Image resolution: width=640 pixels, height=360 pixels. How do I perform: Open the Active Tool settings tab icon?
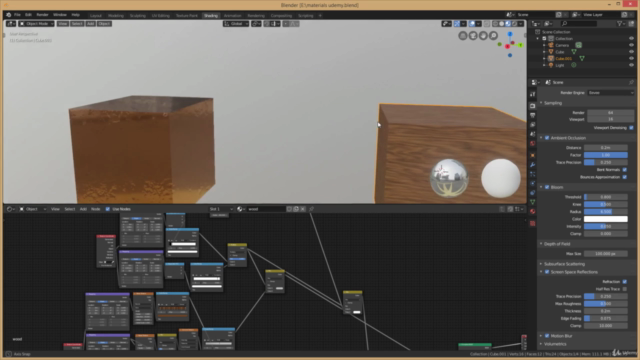[532, 94]
